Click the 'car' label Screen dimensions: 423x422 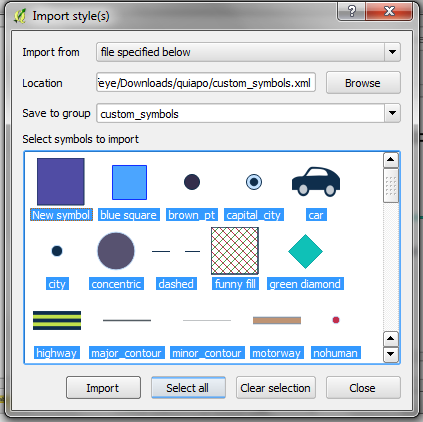pyautogui.click(x=316, y=215)
